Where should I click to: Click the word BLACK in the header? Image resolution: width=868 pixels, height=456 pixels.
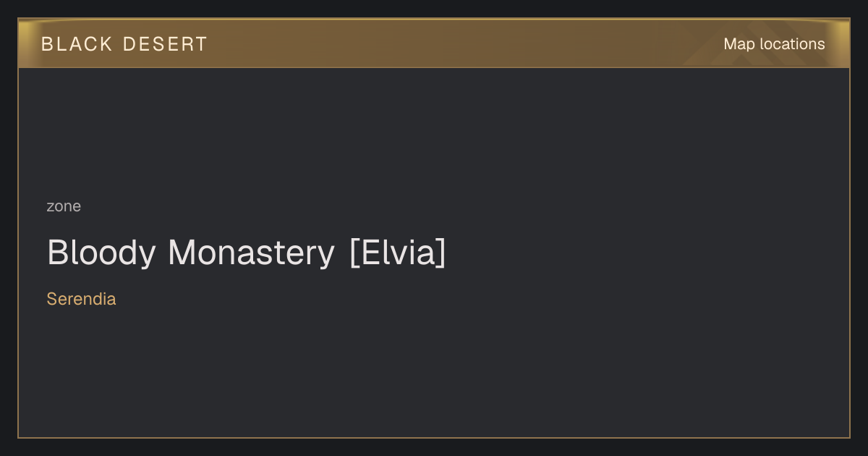(x=77, y=44)
